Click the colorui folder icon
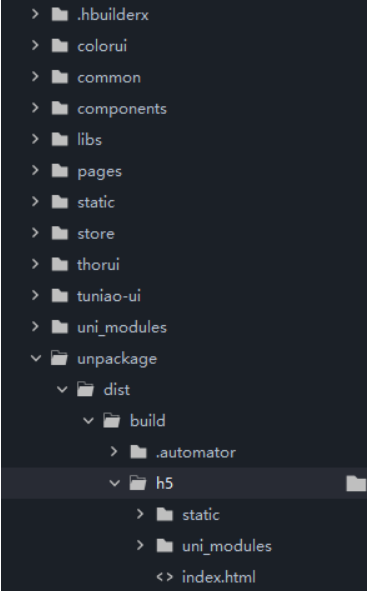Image resolution: width=367 pixels, height=591 pixels. [60, 46]
